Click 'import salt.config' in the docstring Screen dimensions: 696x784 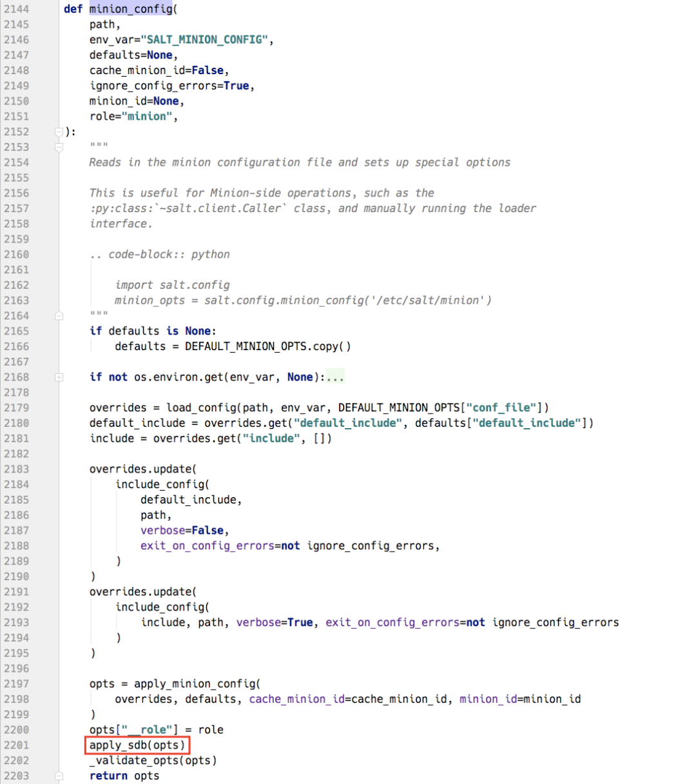[172, 285]
